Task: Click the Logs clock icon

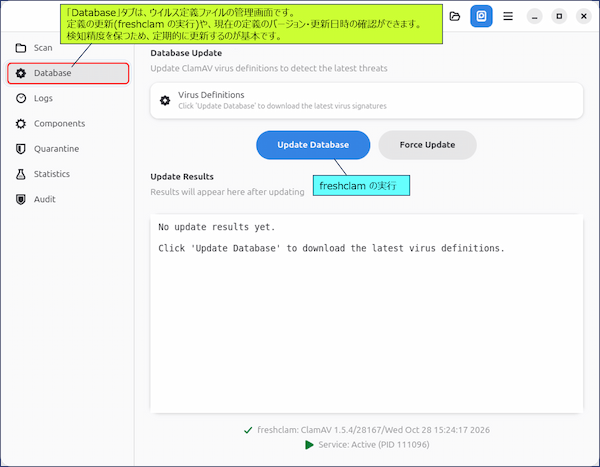Action: (21, 98)
